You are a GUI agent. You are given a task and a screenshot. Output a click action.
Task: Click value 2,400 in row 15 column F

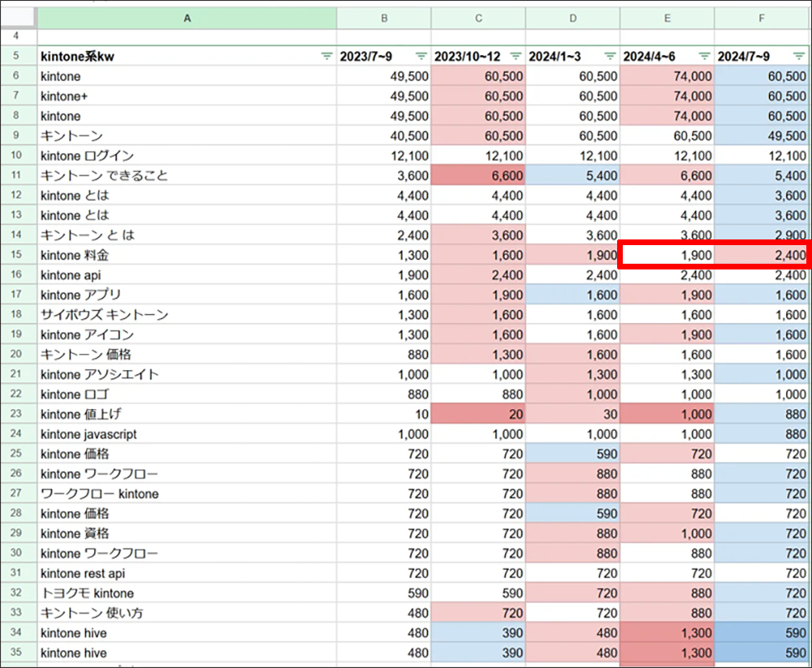[762, 256]
